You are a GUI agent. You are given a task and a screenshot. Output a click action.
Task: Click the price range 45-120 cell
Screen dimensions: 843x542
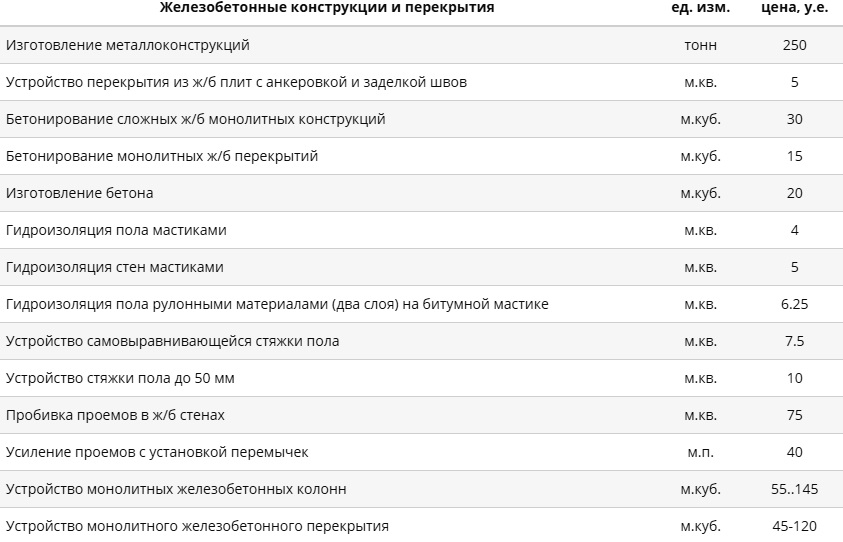point(795,526)
